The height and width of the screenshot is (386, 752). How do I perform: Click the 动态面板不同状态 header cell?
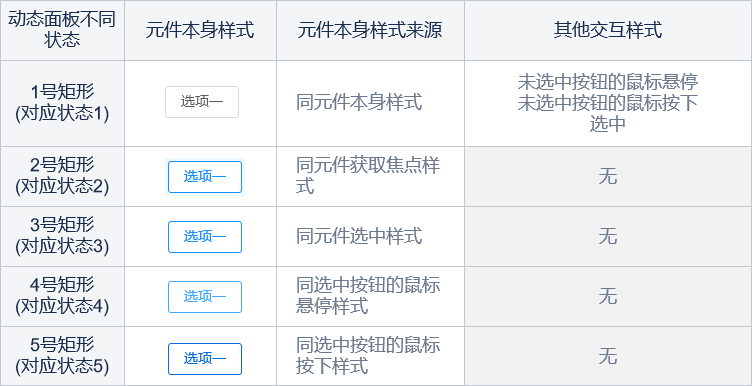click(62, 30)
